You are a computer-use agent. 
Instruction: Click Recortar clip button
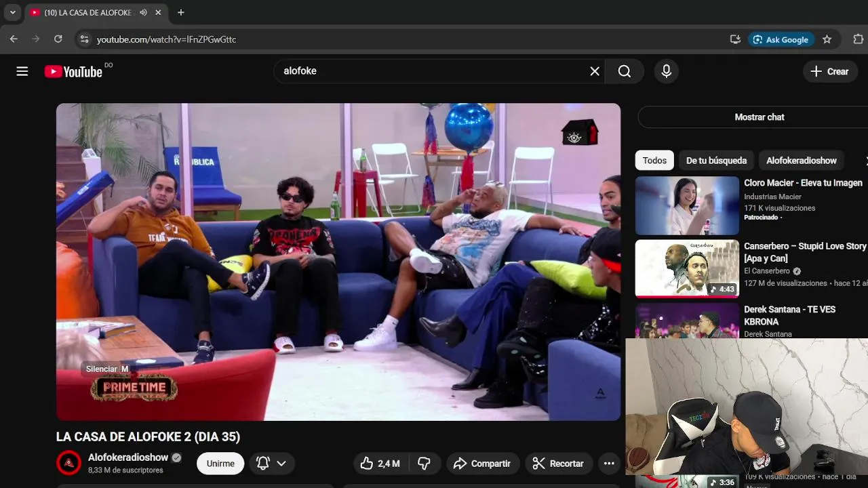coord(558,464)
